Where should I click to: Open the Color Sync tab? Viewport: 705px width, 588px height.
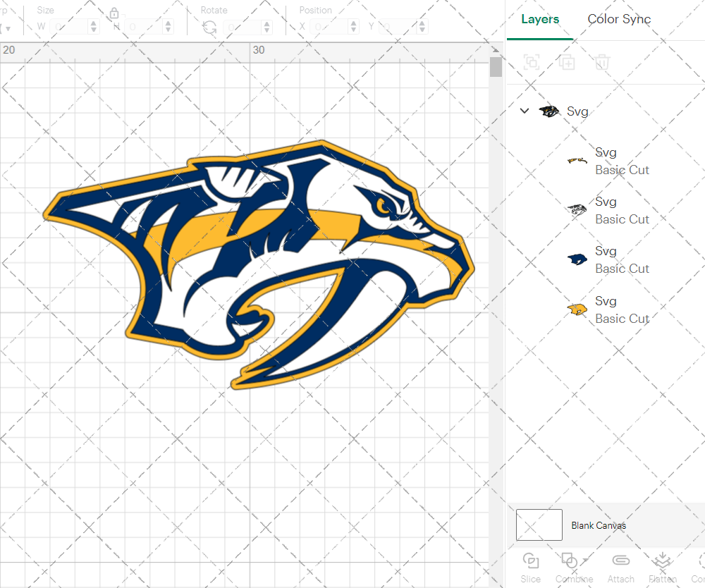pyautogui.click(x=619, y=19)
